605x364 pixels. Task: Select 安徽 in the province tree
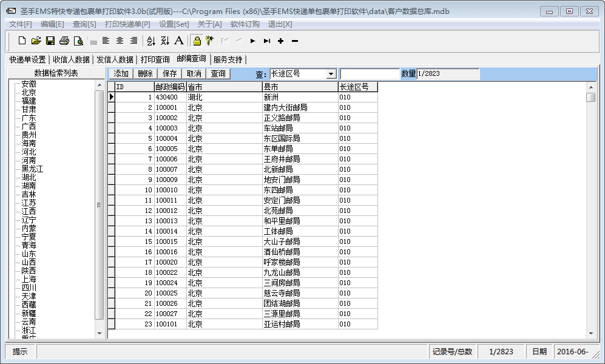click(29, 84)
